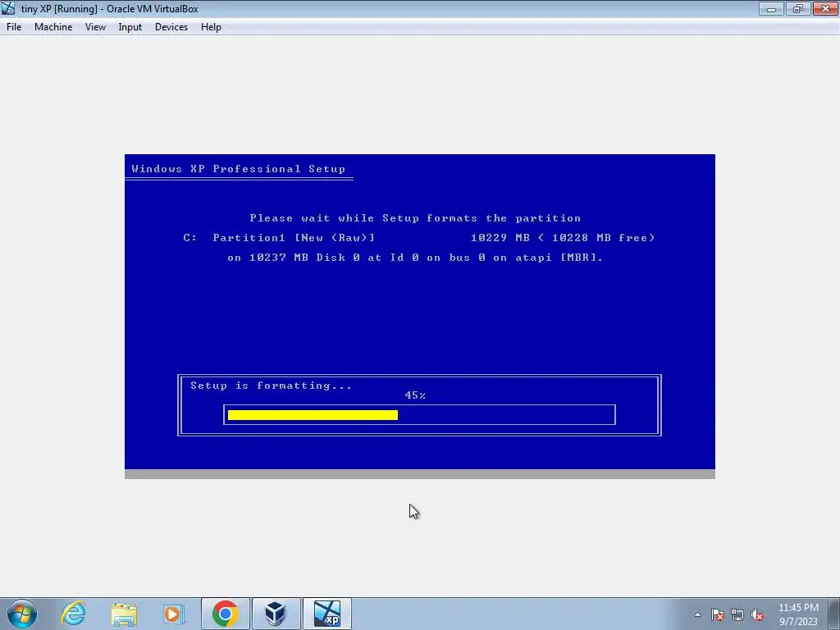
Task: Click the '10237 MB Disk 0' line
Action: pyautogui.click(x=415, y=257)
